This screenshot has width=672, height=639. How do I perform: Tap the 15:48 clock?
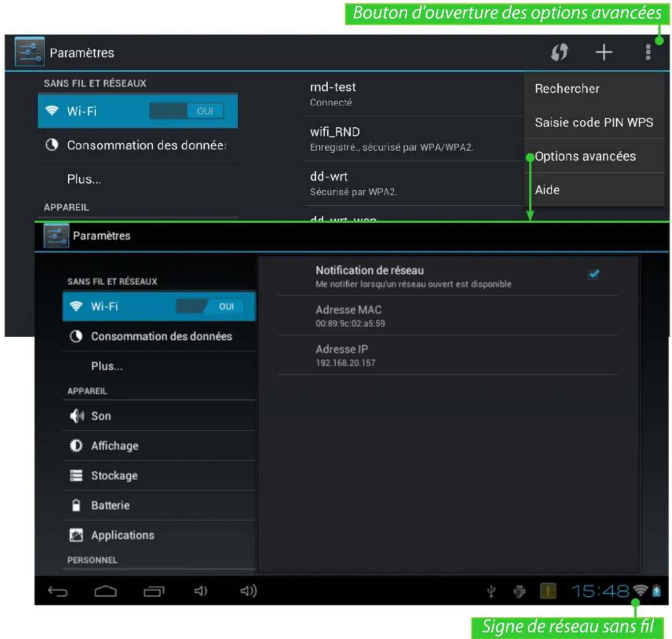coord(600,591)
